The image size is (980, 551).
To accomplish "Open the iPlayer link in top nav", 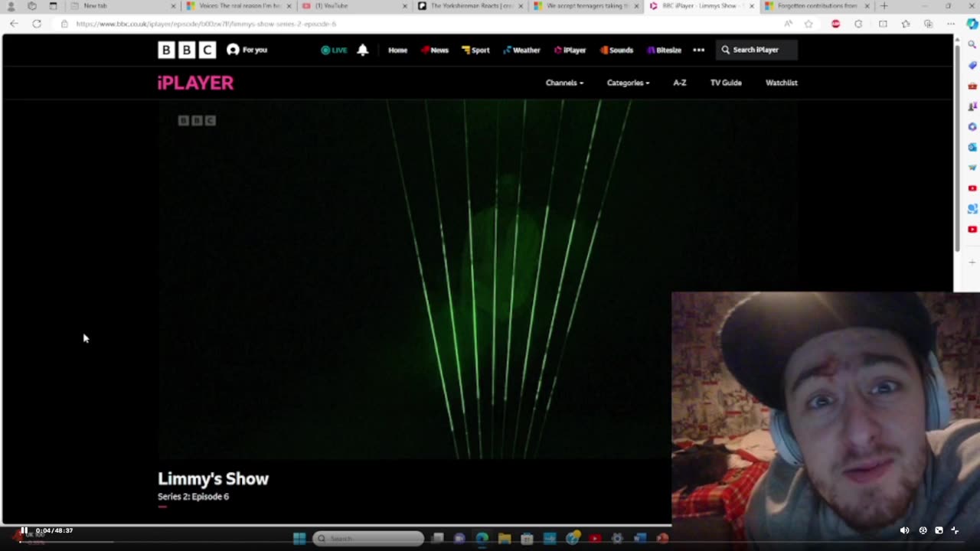I will pyautogui.click(x=570, y=50).
